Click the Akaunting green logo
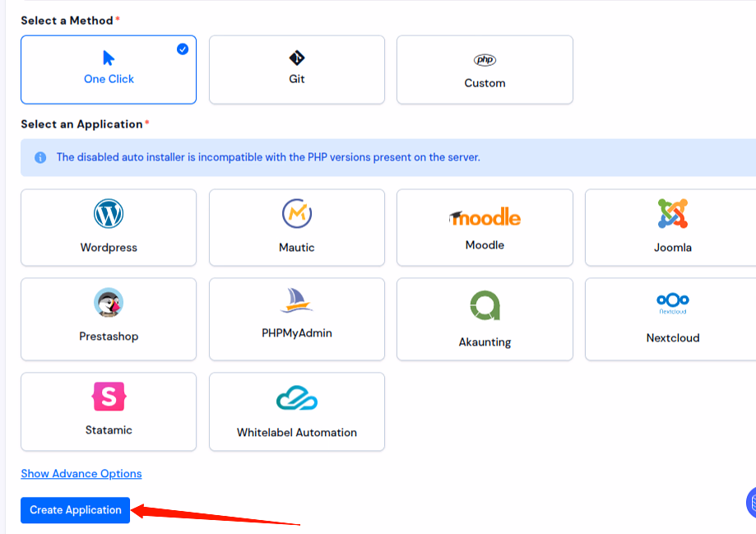This screenshot has width=756, height=534. [485, 305]
